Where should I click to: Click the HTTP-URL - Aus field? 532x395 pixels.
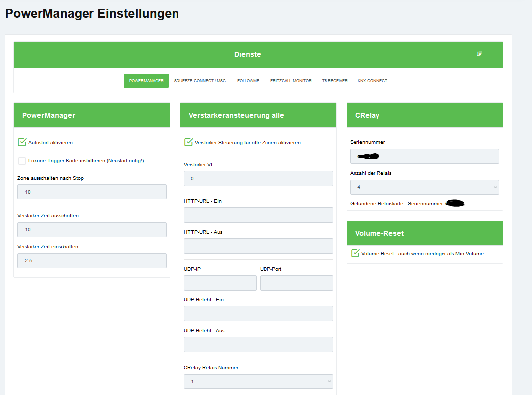coord(258,246)
